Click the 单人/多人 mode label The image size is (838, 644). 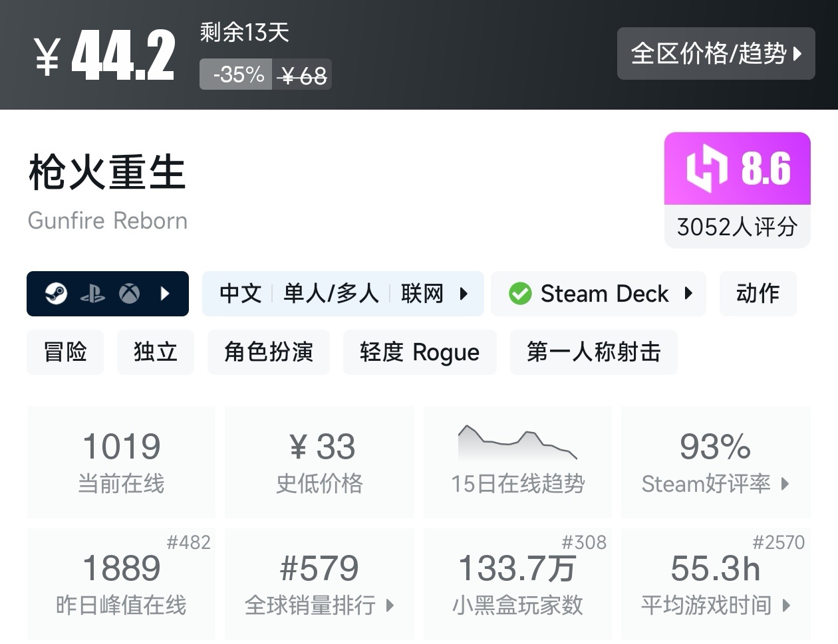click(x=331, y=293)
